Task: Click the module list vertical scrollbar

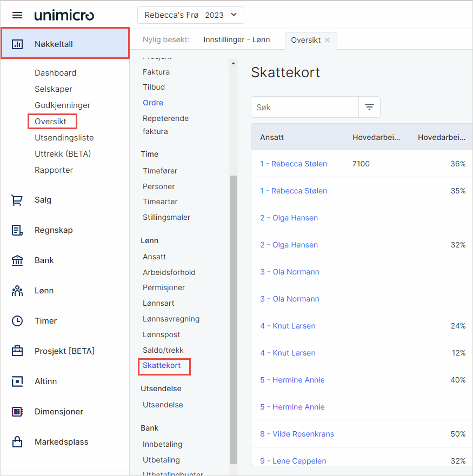Action: [233, 319]
